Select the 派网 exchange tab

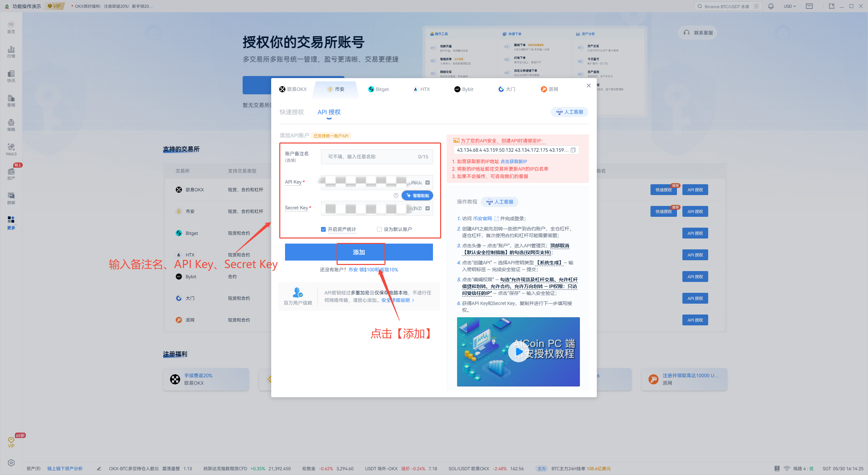tap(549, 89)
